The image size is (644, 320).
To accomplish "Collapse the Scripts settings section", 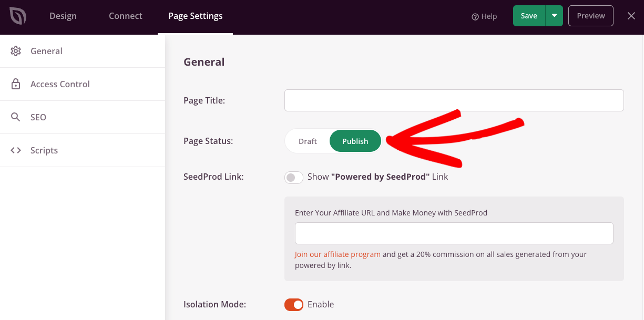I will (44, 150).
